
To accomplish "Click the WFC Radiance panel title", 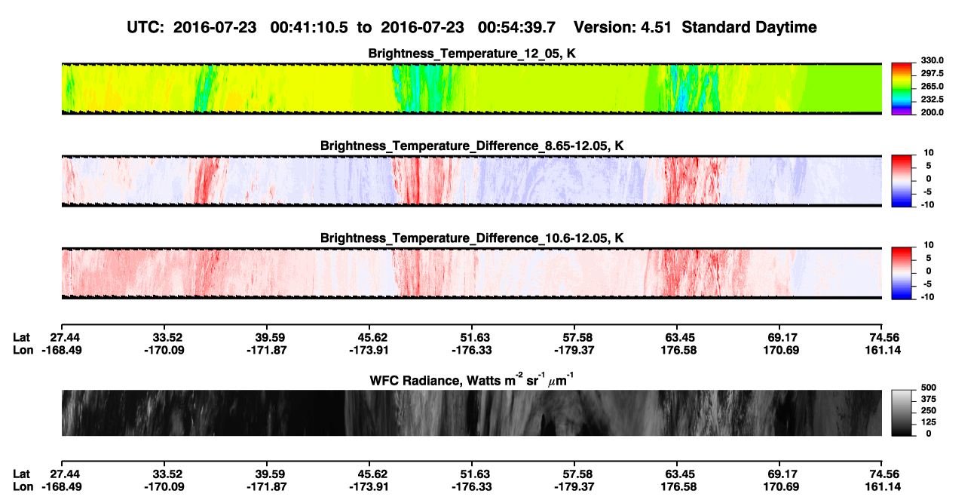I will 472,379.
